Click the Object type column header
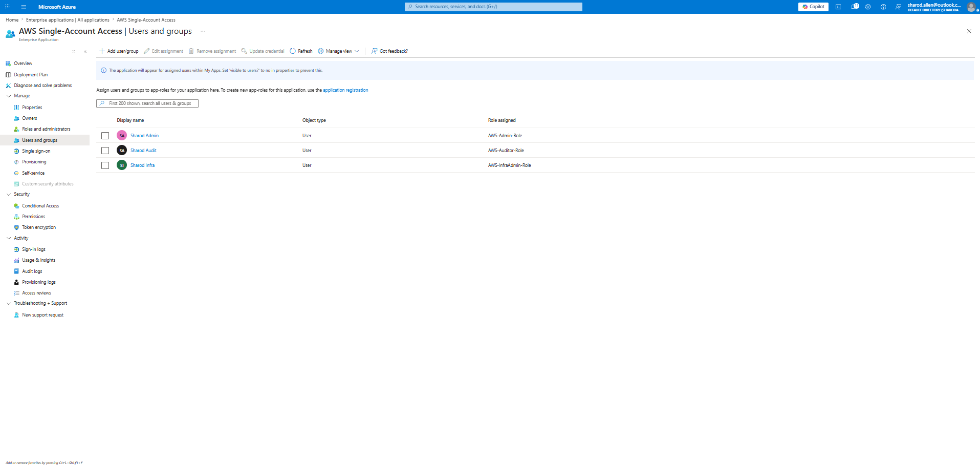This screenshot has height=465, width=980. [314, 120]
